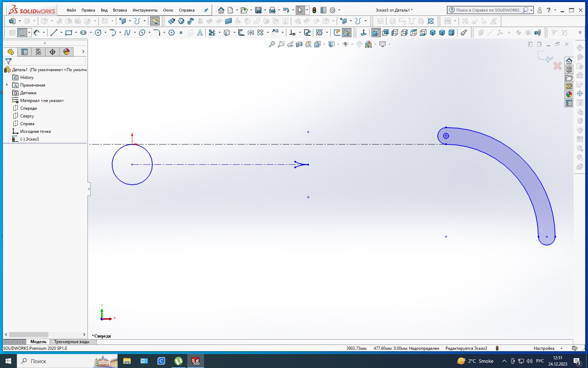Click the SOLIDWORKS help search field
The width and height of the screenshot is (588, 368).
(x=487, y=10)
